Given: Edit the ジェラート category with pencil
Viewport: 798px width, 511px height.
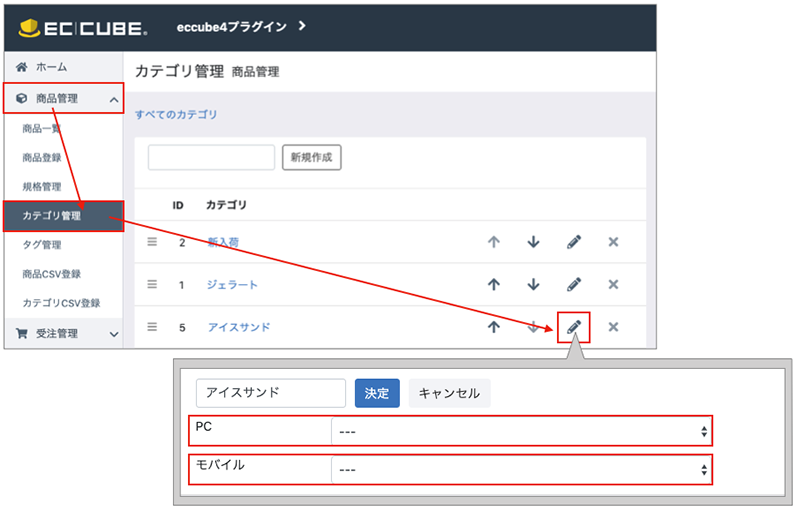Looking at the screenshot, I should tap(574, 284).
